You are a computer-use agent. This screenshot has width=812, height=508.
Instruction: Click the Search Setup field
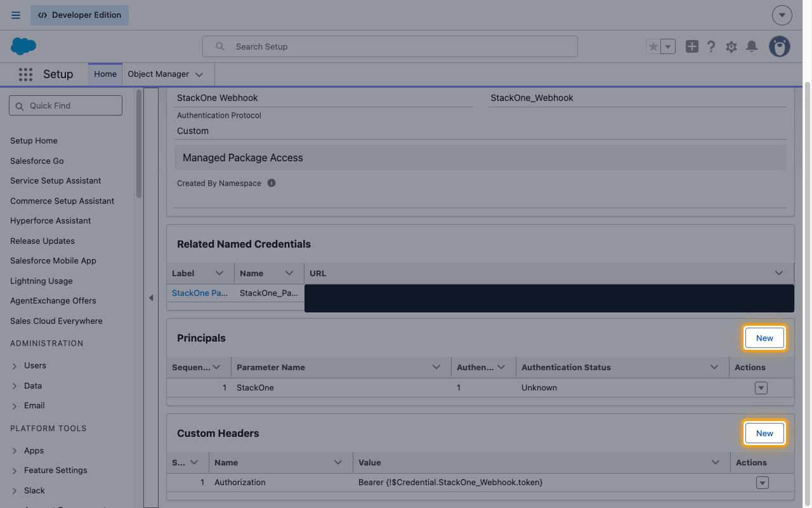(390, 46)
